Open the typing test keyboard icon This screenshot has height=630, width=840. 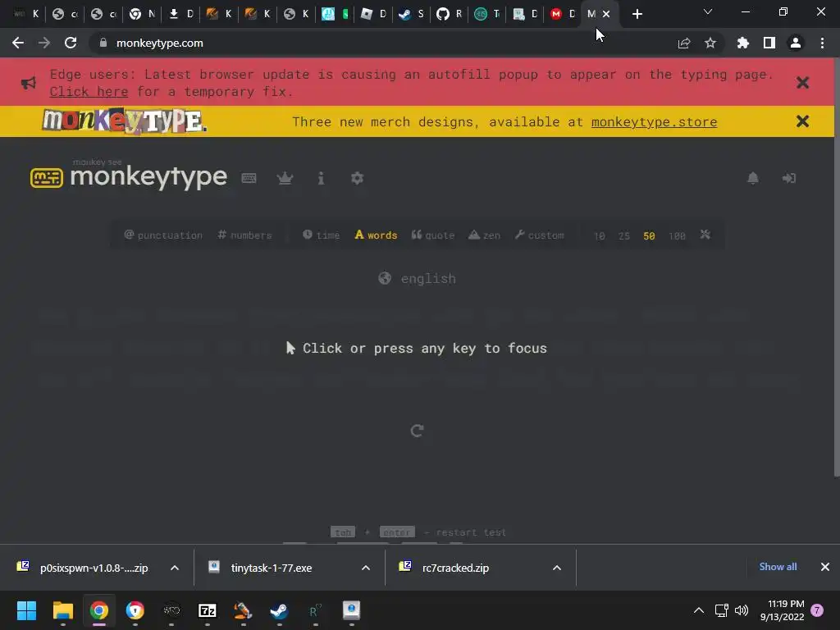(x=249, y=178)
